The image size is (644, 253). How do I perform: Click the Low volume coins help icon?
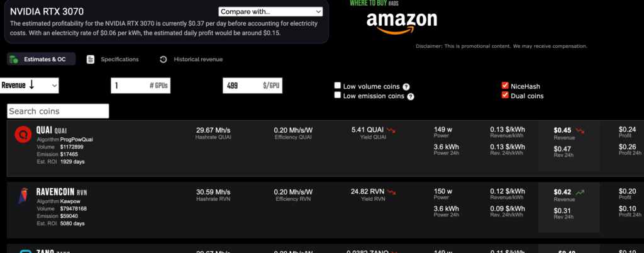coord(406,87)
